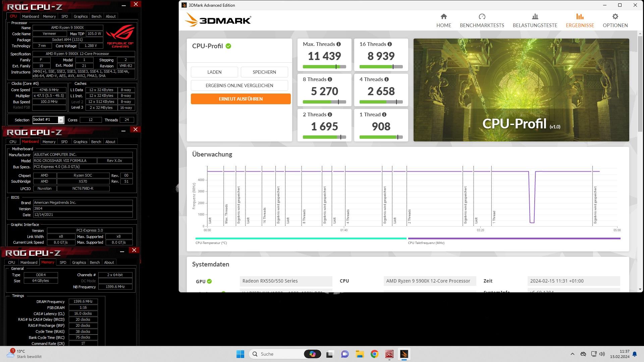Click the taskbar clock and date

(620, 354)
